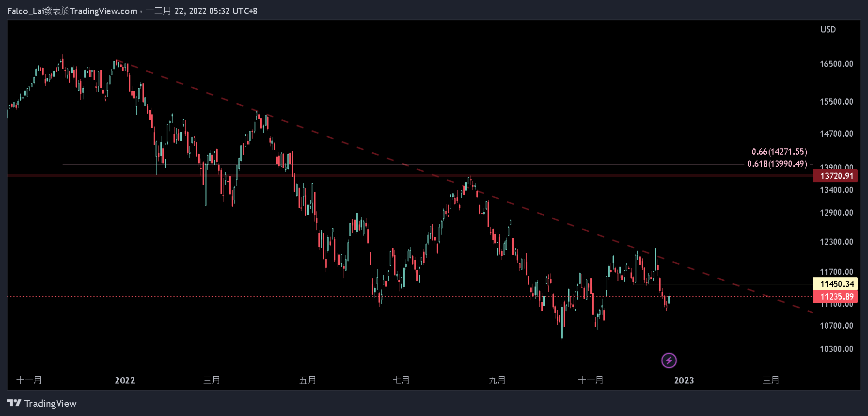
Task: Click the USD currency label
Action: tap(828, 30)
